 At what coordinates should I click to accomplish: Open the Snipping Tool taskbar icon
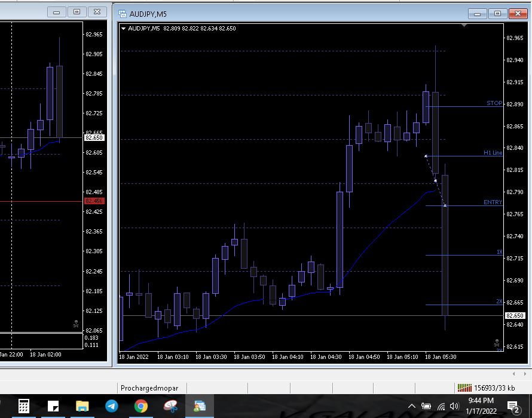pyautogui.click(x=170, y=406)
